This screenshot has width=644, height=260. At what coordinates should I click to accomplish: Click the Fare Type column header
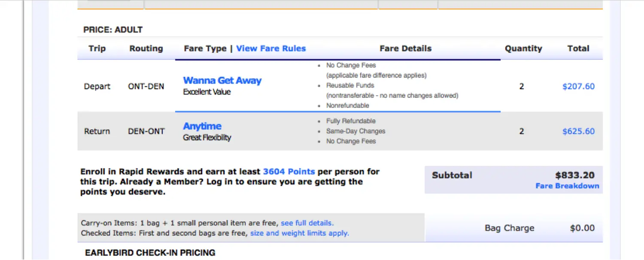point(205,48)
